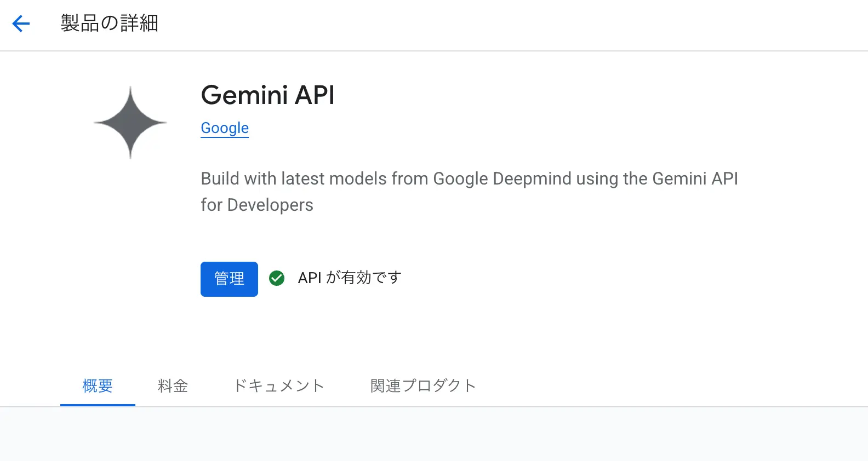This screenshot has height=461, width=868.
Task: Show the 関連プロダクト tab
Action: pos(423,386)
